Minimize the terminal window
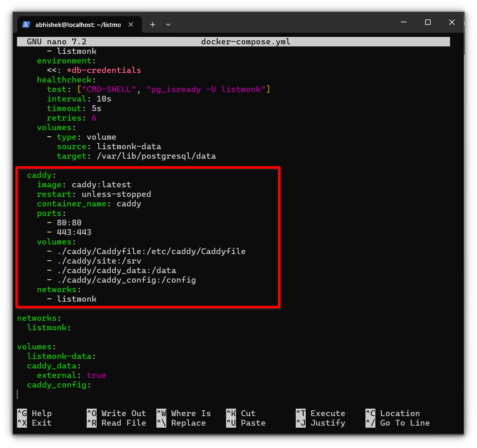 pos(404,22)
